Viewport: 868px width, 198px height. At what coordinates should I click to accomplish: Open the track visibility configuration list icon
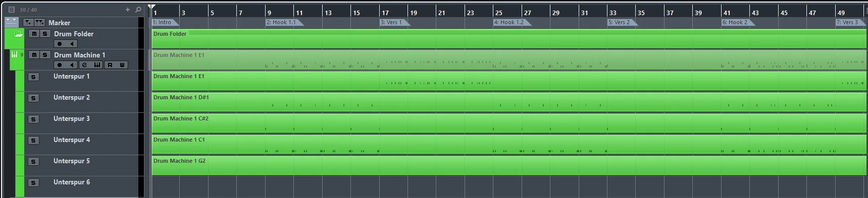tap(11, 10)
